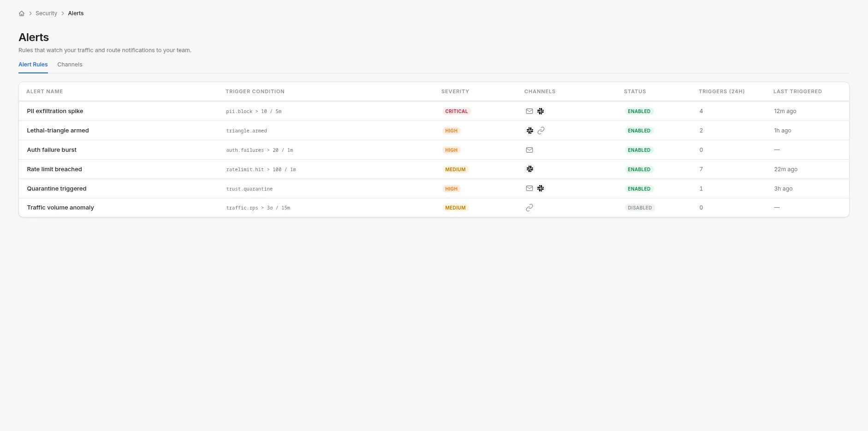Open the Traffic volume anomaly alert
Image resolution: width=868 pixels, height=431 pixels.
point(60,208)
